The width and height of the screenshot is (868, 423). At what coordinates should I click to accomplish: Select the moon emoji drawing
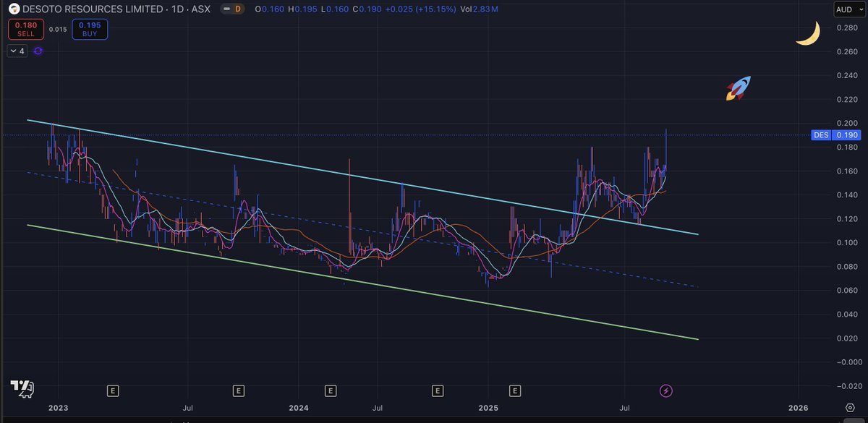808,33
